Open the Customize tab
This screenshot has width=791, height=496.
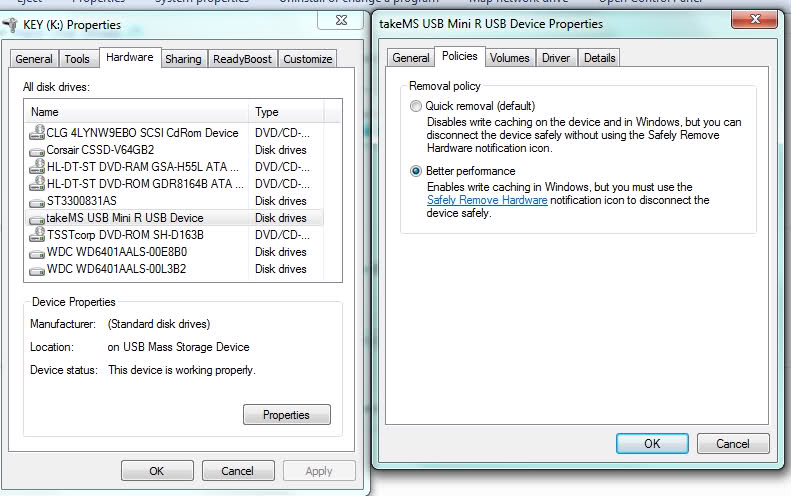click(x=308, y=59)
